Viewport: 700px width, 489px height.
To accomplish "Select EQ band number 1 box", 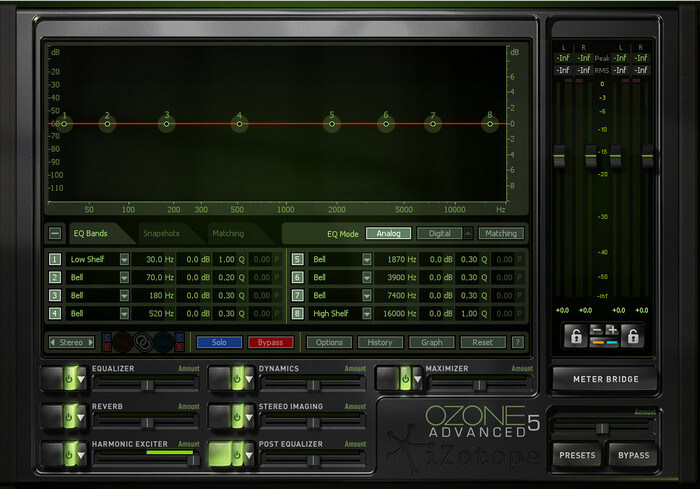I will coord(55,260).
